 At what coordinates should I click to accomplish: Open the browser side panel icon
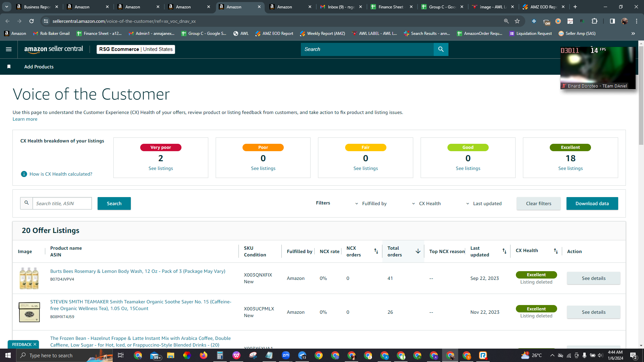coord(612,21)
